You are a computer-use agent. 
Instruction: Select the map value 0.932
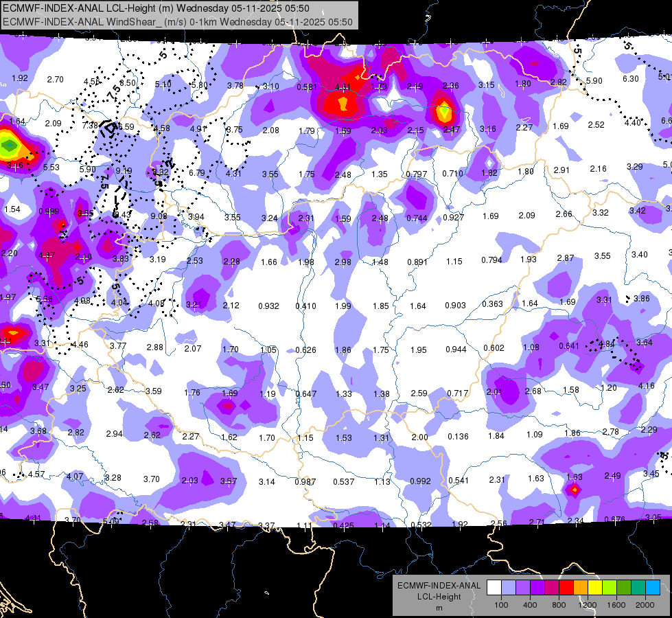click(268, 306)
